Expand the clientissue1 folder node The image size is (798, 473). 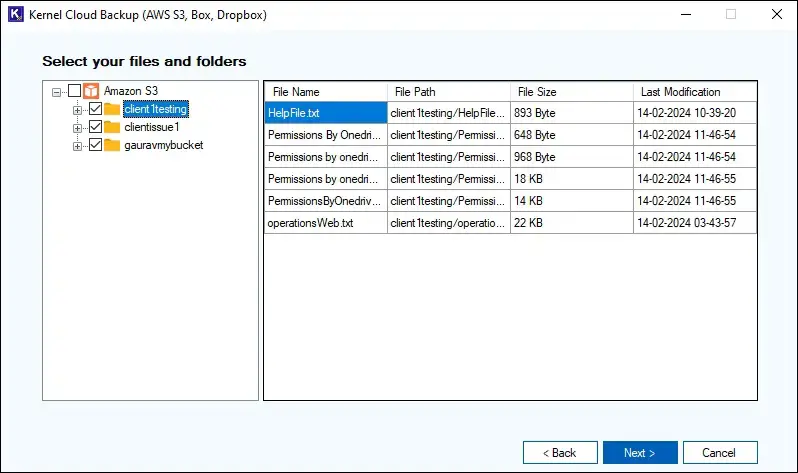pos(77,128)
